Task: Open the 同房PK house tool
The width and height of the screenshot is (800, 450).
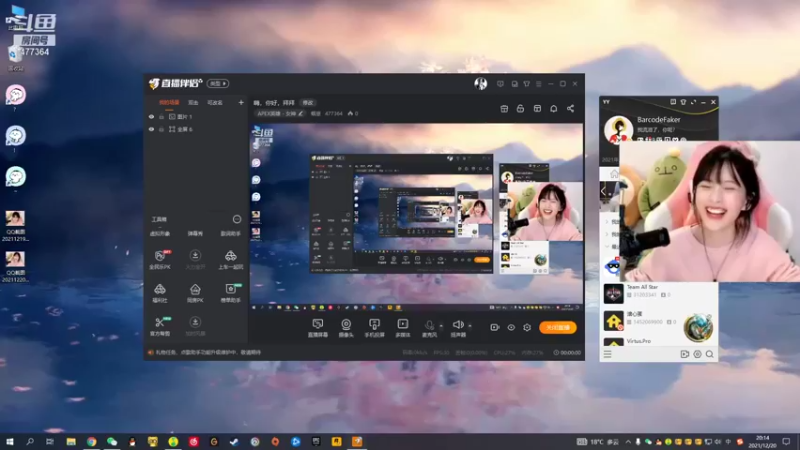Action: (x=195, y=293)
